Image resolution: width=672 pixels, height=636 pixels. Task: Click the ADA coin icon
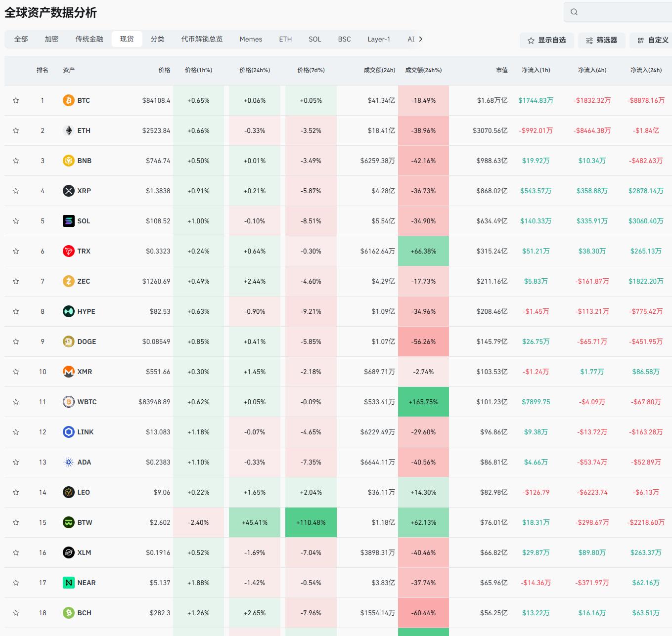click(69, 462)
